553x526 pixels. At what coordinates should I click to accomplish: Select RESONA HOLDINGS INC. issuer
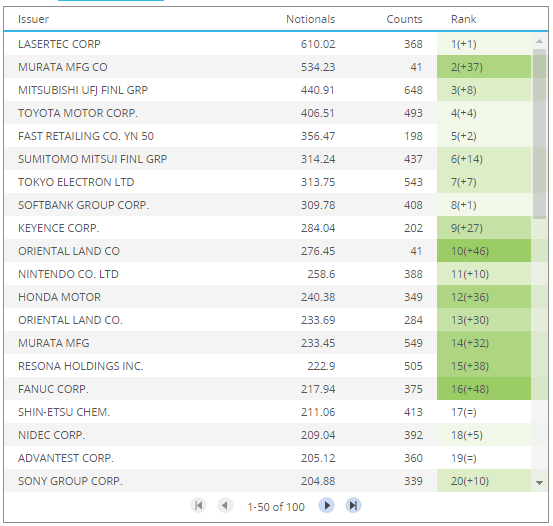tap(81, 366)
